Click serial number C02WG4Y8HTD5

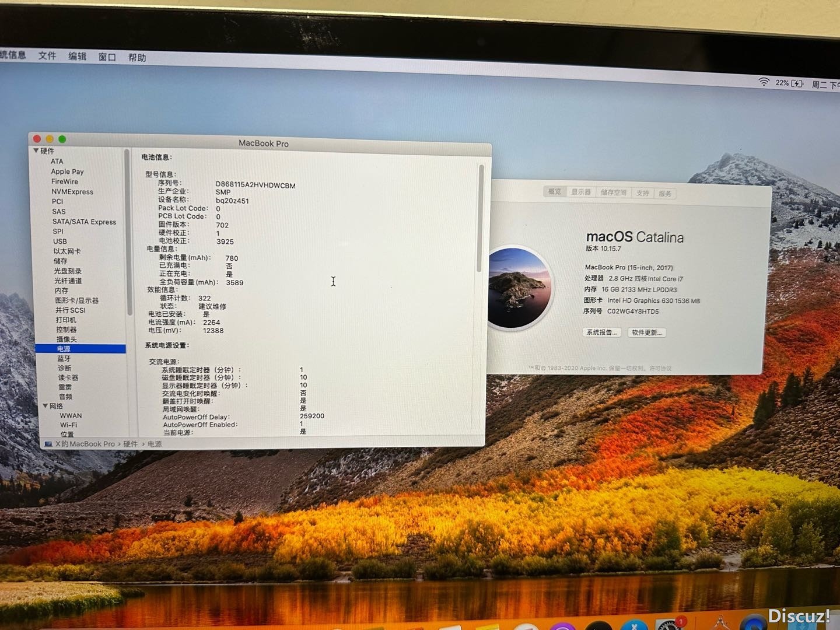point(633,311)
